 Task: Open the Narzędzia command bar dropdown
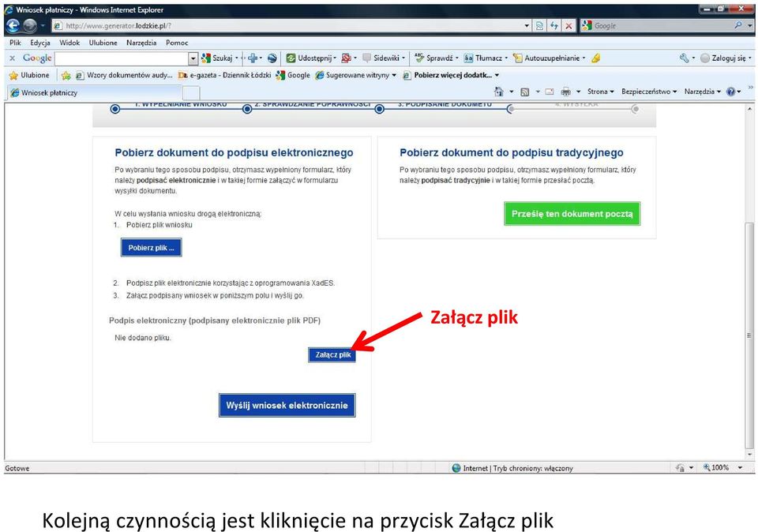[x=703, y=92]
